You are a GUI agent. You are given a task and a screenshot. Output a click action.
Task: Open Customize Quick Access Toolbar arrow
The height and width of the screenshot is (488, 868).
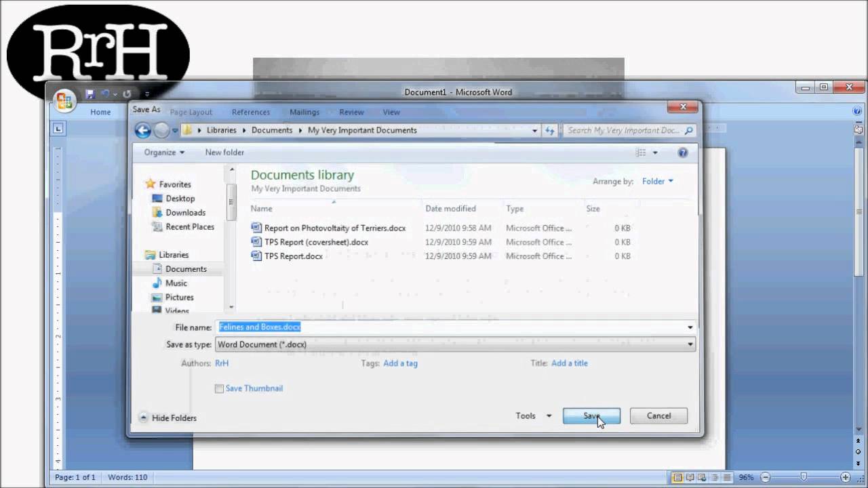tap(146, 94)
